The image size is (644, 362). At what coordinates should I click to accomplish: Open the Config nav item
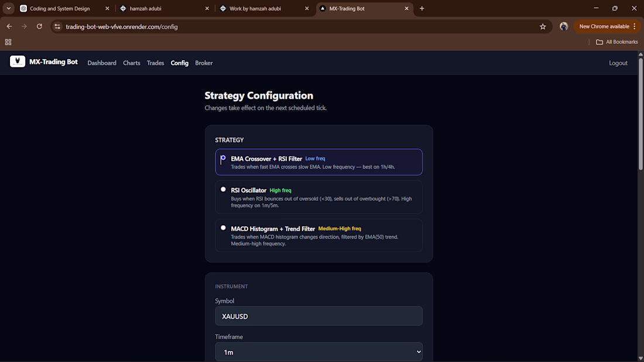pos(180,63)
